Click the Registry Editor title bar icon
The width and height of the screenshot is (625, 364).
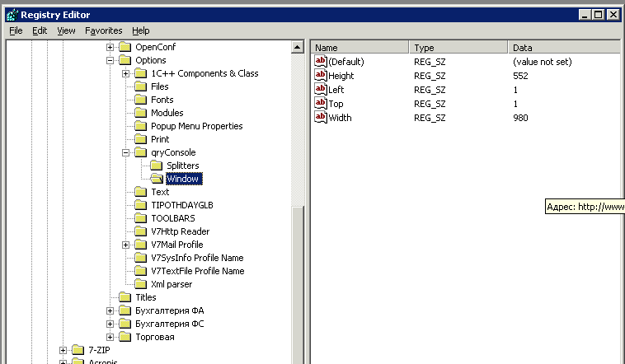[x=10, y=15]
